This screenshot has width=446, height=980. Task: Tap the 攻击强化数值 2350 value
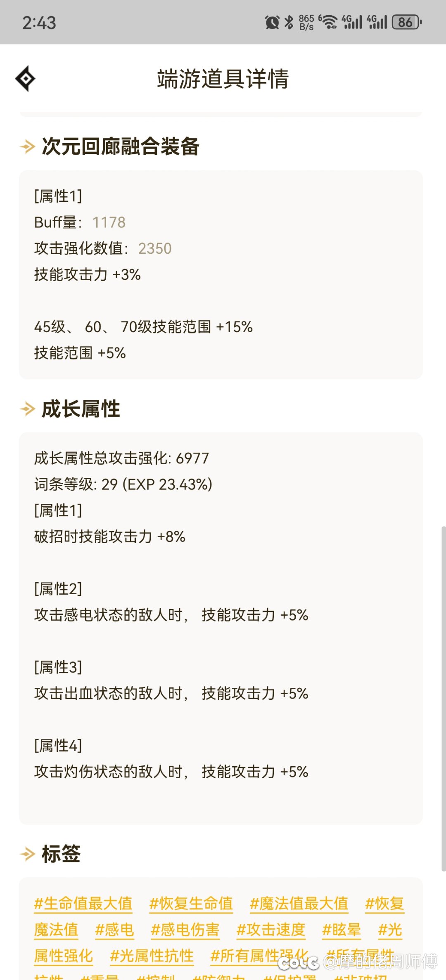(154, 248)
